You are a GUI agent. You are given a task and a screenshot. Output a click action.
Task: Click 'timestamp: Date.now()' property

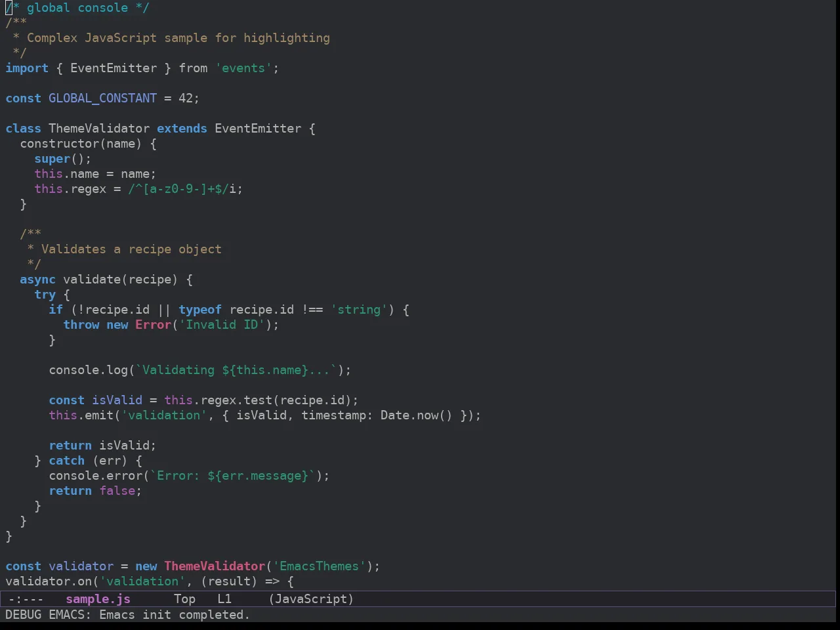377,415
